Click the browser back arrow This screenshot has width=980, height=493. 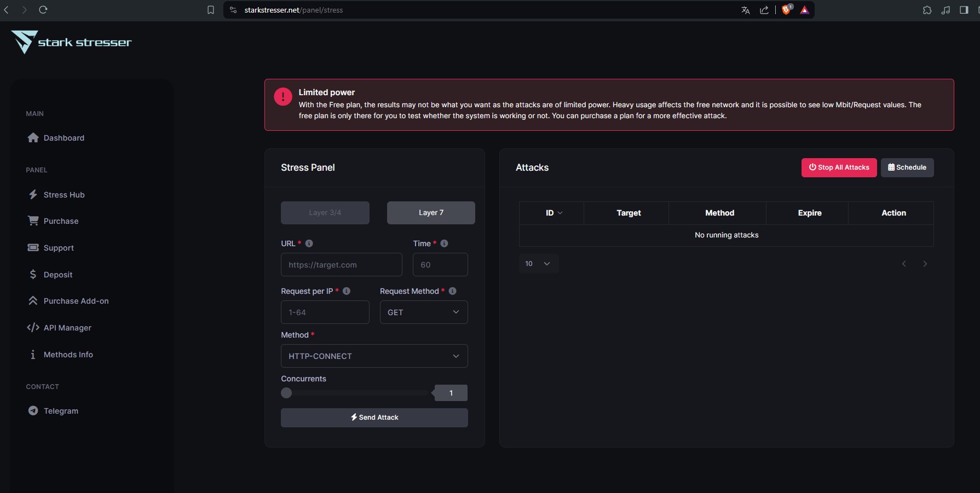tap(7, 10)
